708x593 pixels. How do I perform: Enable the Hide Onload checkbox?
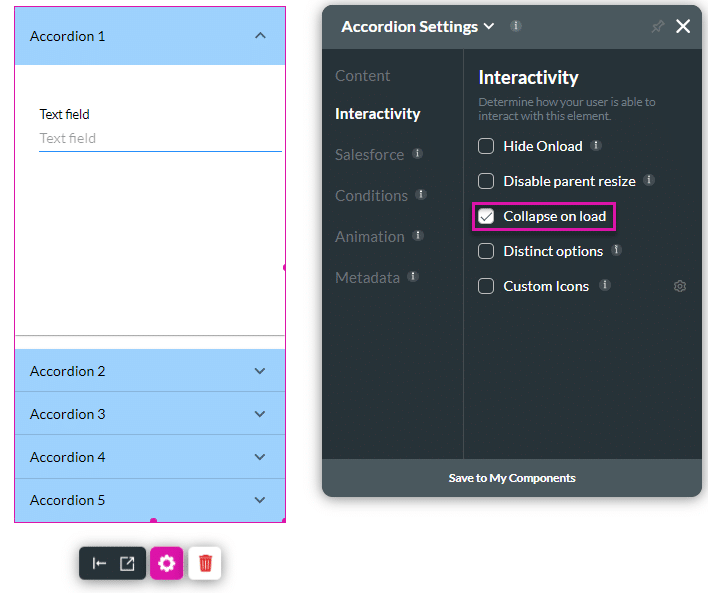(x=486, y=146)
